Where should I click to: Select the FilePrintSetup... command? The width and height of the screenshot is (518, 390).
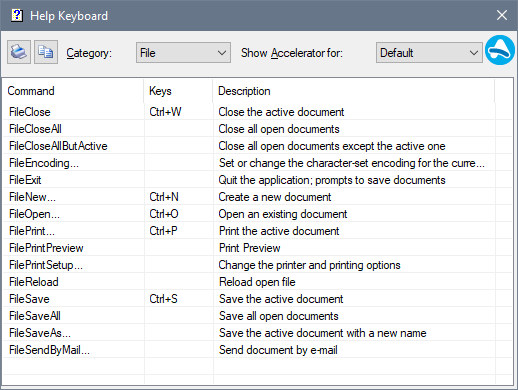(46, 265)
